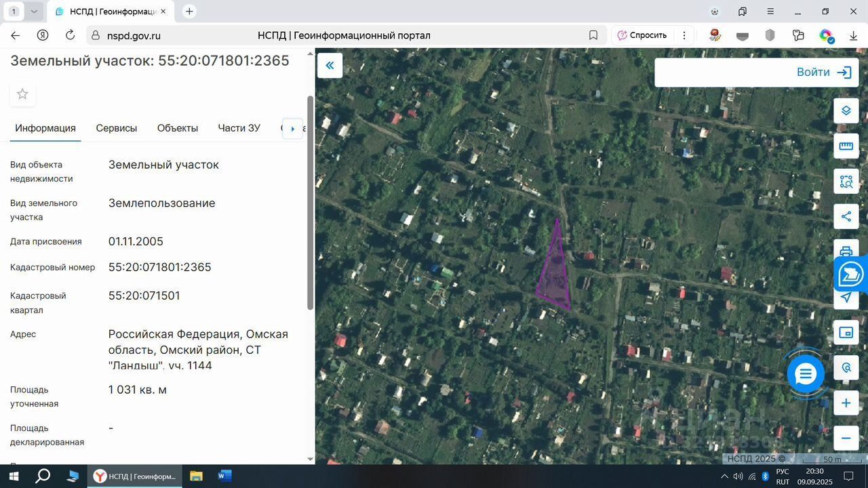
Task: Click the Спросить assistant button
Action: [x=642, y=35]
